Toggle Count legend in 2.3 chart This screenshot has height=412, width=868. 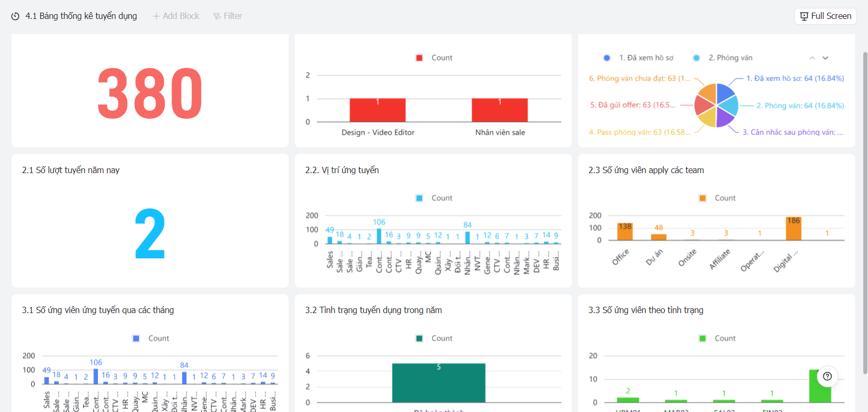pos(717,198)
